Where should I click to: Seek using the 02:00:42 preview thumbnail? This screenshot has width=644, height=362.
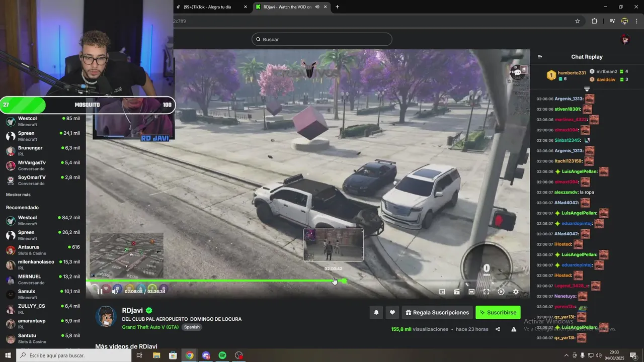point(333,245)
